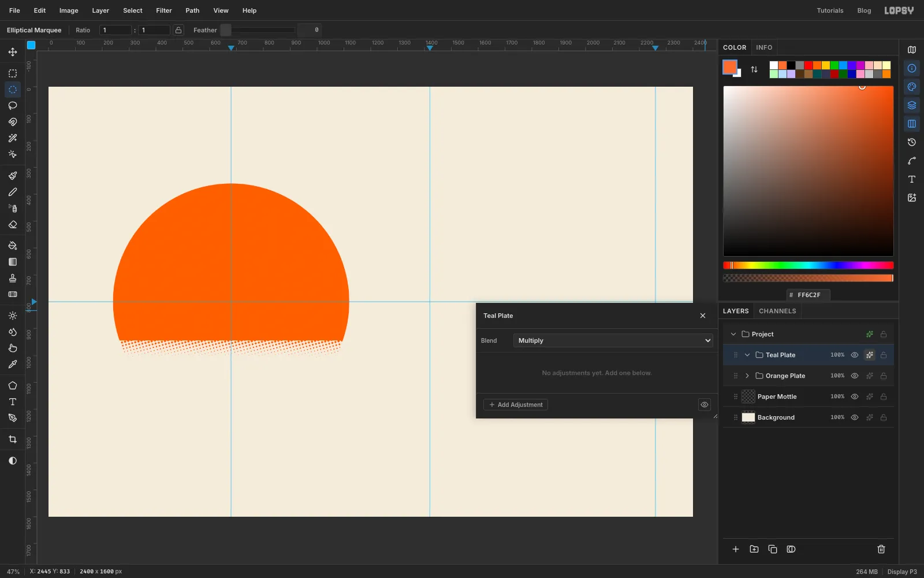Collapse the Teal Plate group
This screenshot has height=578, width=924.
pos(747,355)
